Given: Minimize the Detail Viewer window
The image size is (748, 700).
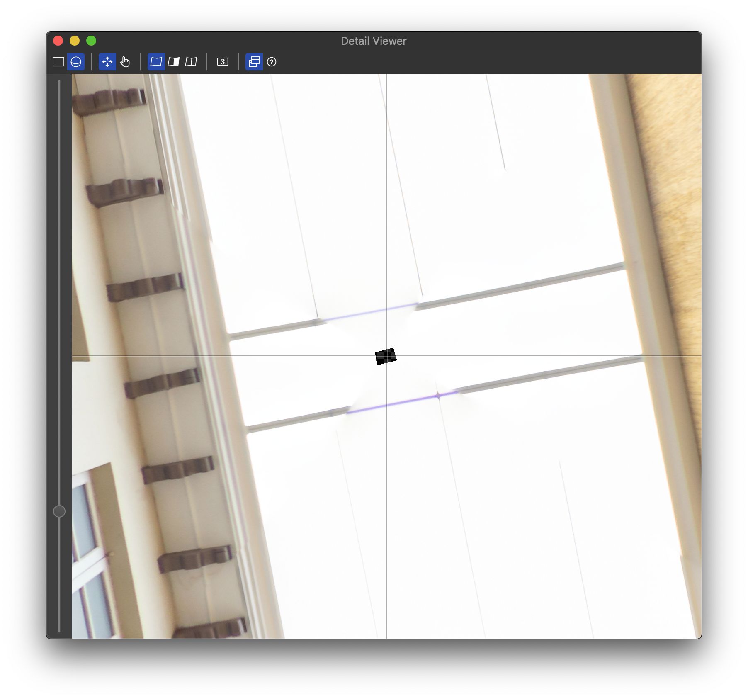Looking at the screenshot, I should click(75, 41).
